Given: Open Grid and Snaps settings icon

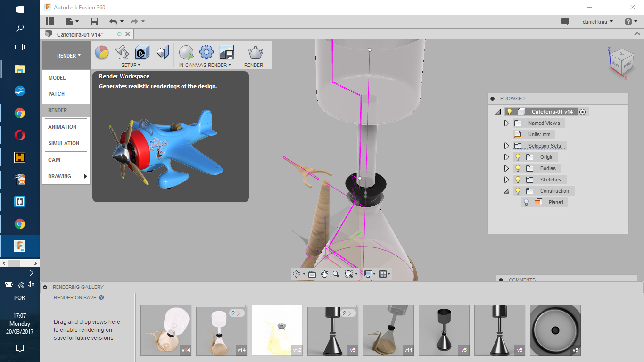Looking at the screenshot, I should tap(383, 274).
